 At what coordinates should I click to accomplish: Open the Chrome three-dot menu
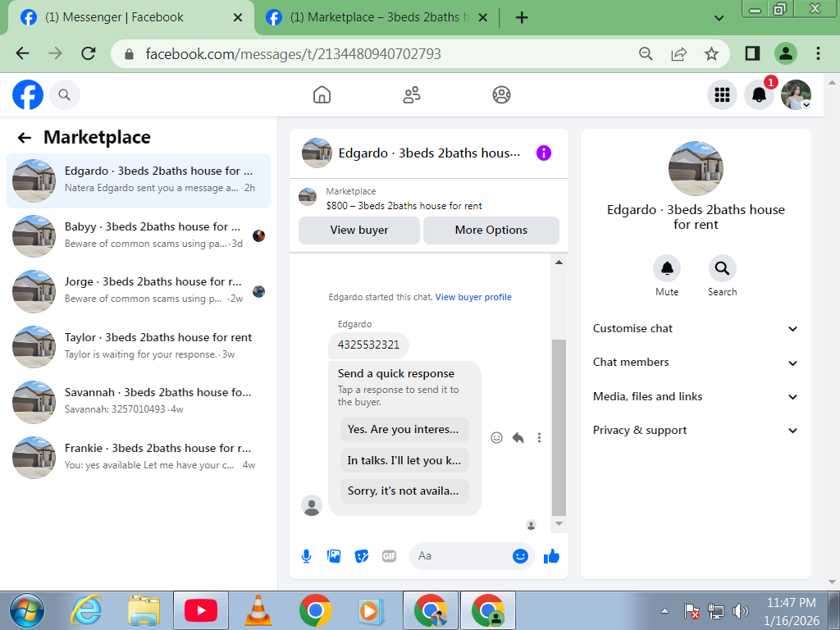pyautogui.click(x=818, y=53)
